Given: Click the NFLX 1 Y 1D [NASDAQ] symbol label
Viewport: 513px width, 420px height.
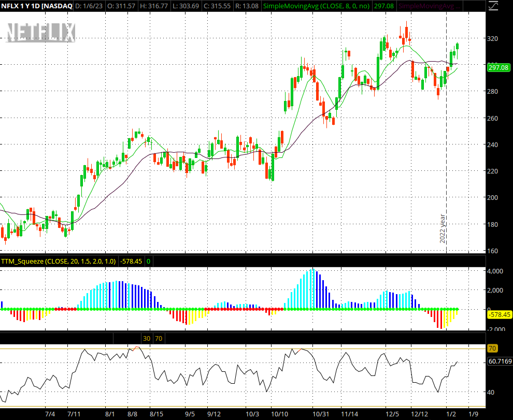Looking at the screenshot, I should click(x=37, y=6).
